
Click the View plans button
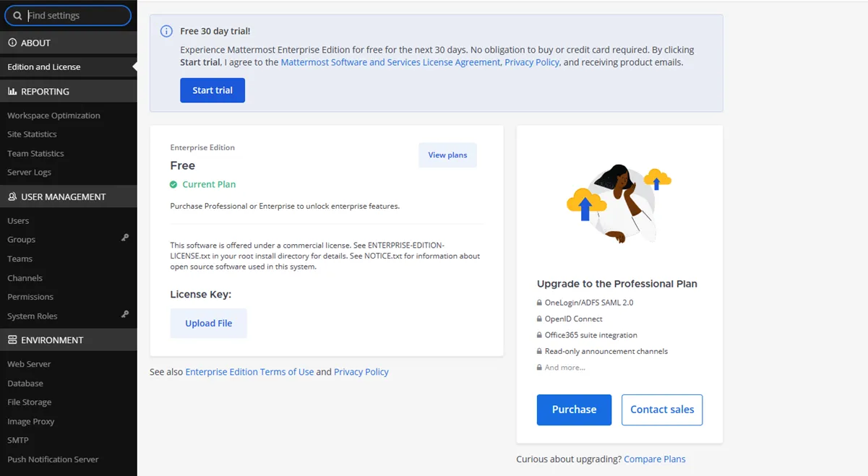(447, 155)
